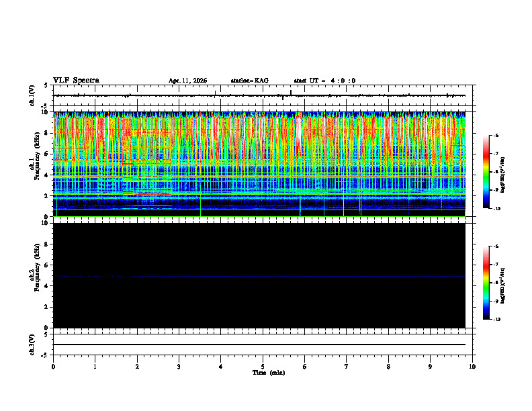Click the "-6" tick on ch.1 colorbar

496,135
